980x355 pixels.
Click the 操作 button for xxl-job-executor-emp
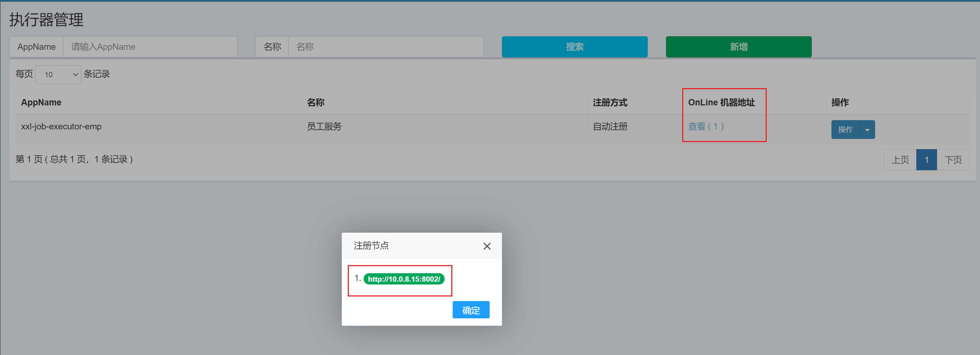pos(846,129)
